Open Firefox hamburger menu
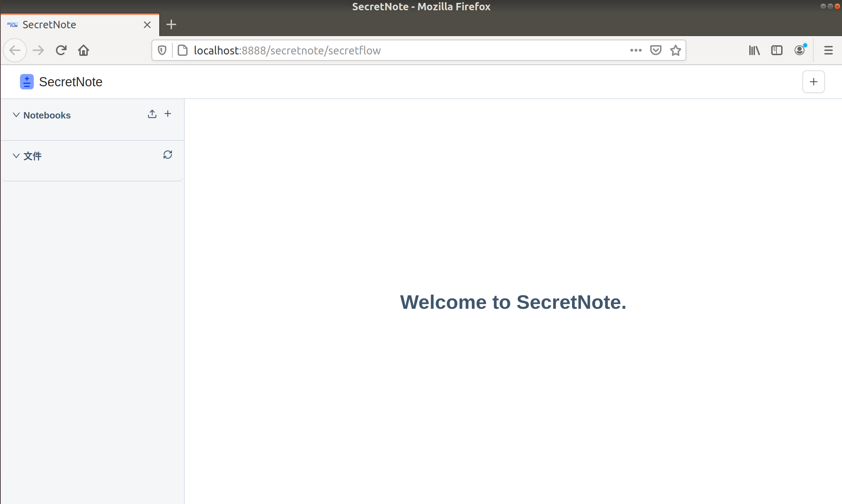The width and height of the screenshot is (842, 504). 828,50
